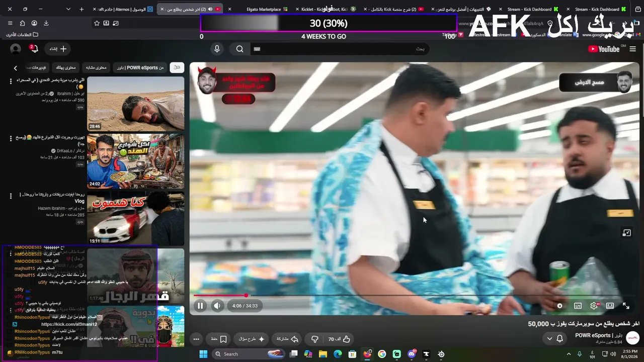This screenshot has height=362, width=644.
Task: Open YouTube account avatar menu
Action: (x=16, y=49)
